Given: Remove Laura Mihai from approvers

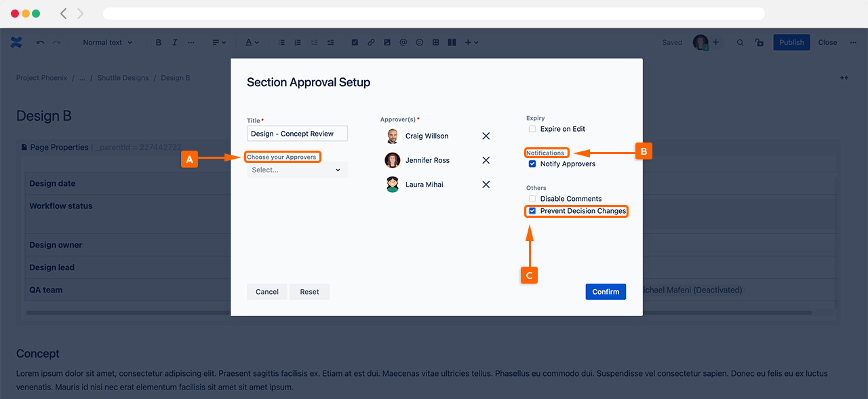Looking at the screenshot, I should pos(486,185).
